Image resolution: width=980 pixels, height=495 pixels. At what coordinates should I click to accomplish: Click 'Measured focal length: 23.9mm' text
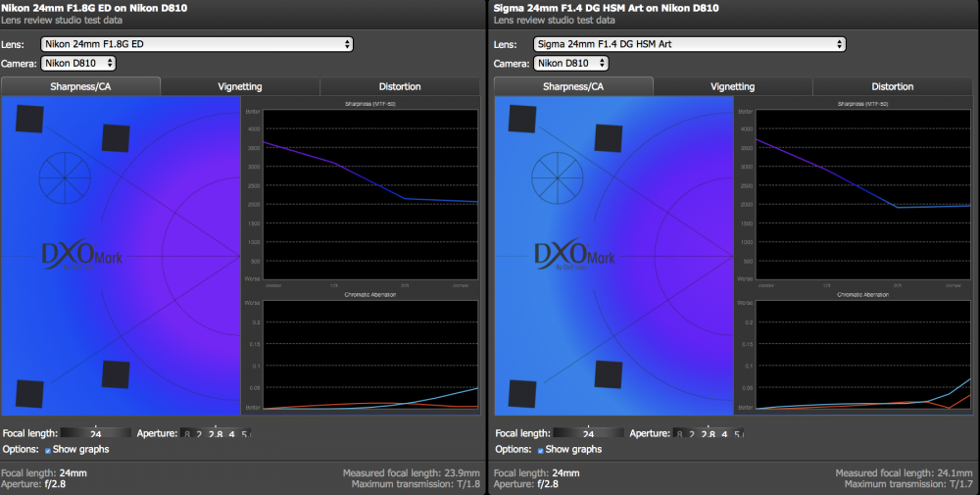tap(412, 473)
